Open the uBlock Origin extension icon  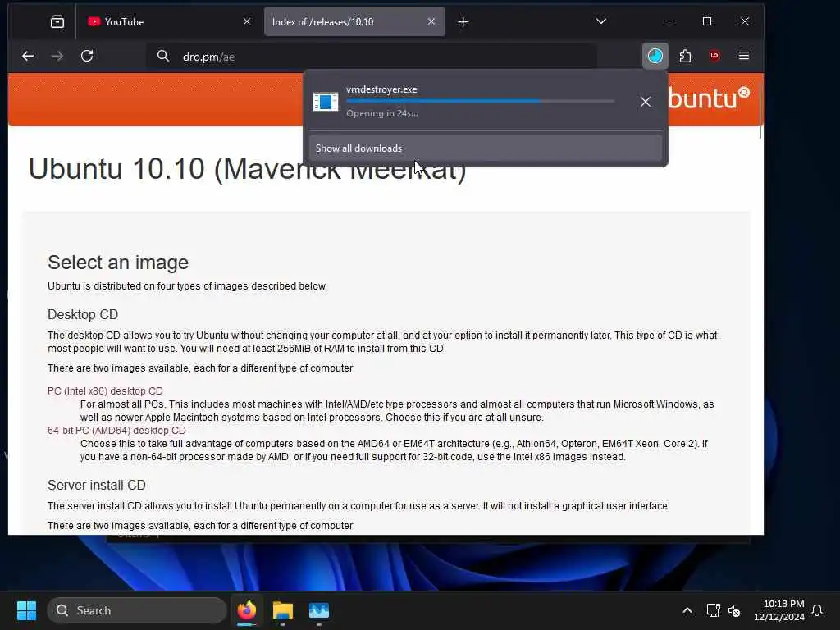(x=714, y=56)
